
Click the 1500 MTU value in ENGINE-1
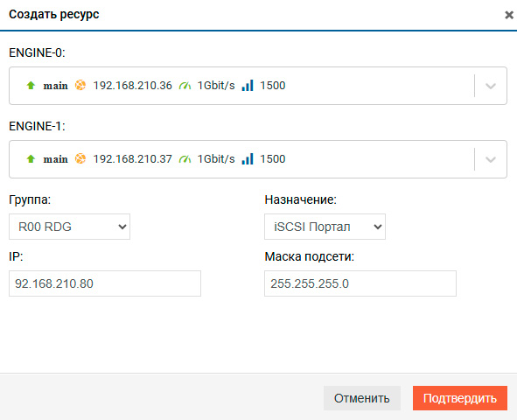273,159
